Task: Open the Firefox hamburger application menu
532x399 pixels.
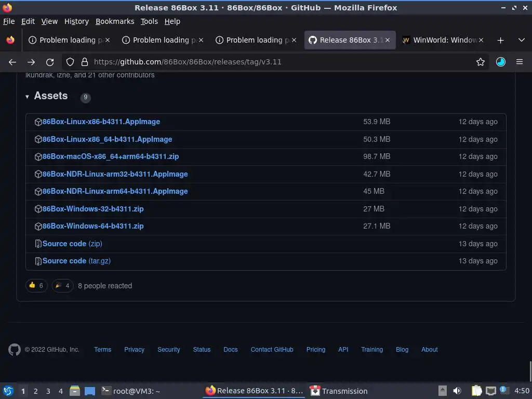Action: point(520,62)
